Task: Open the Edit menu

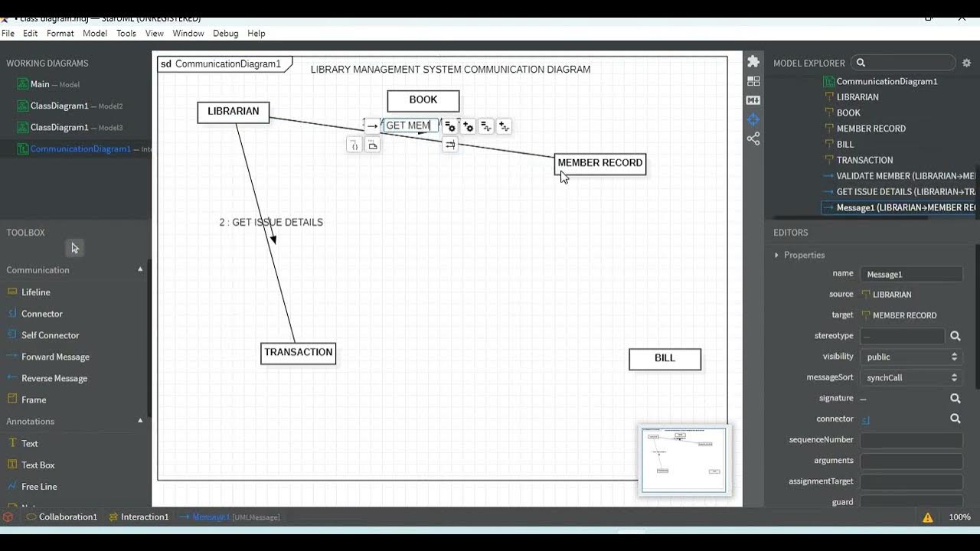Action: click(31, 33)
